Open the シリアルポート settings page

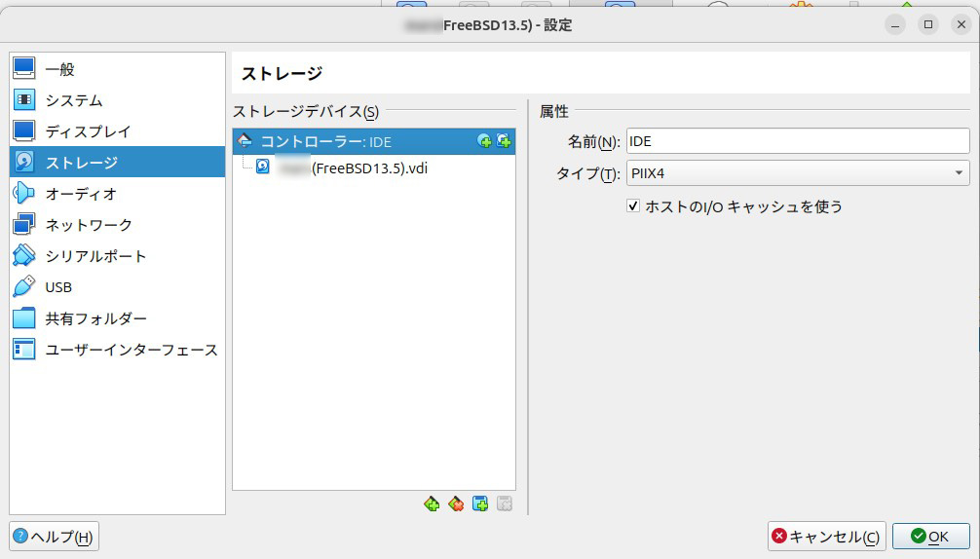coord(117,256)
